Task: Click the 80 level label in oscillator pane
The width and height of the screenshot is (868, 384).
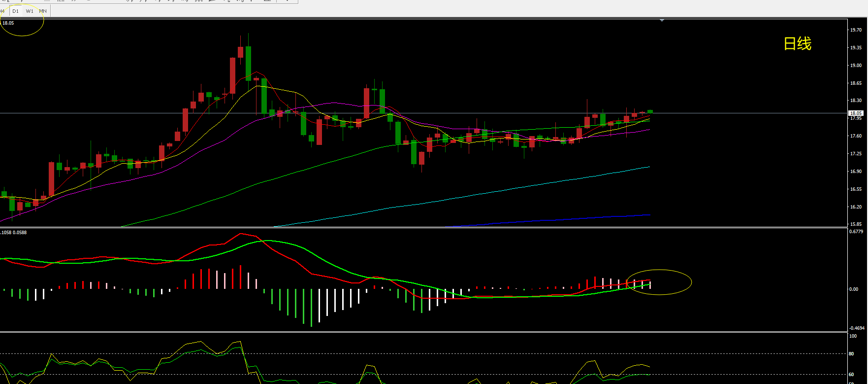Action: pos(852,353)
